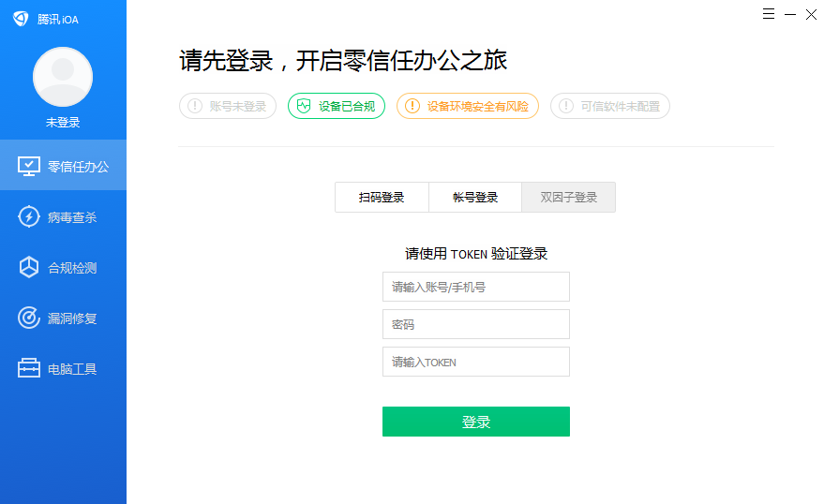Click the green 登录 button
This screenshot has width=824, height=504.
tap(476, 422)
